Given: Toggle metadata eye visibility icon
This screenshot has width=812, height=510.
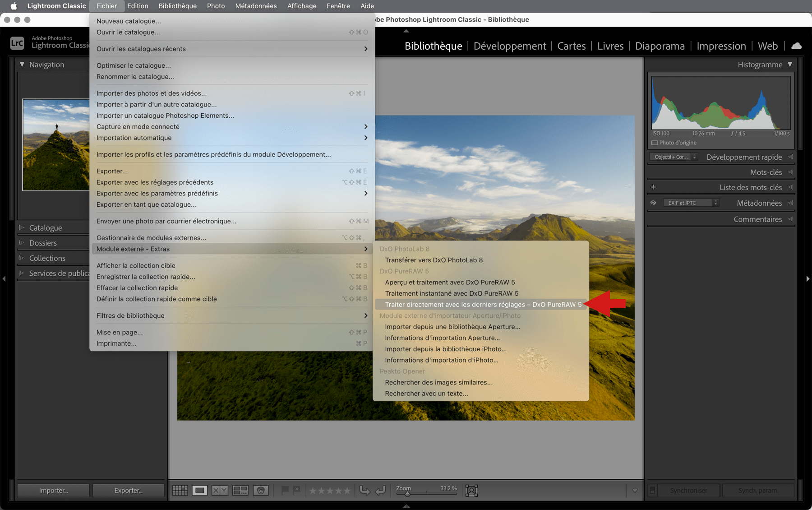Looking at the screenshot, I should pyautogui.click(x=653, y=203).
